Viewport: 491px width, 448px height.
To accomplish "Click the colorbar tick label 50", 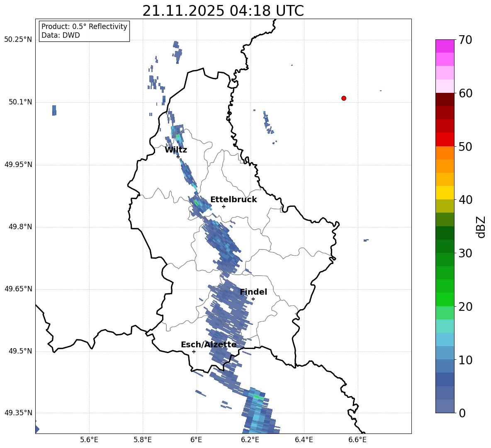I will click(x=465, y=147).
